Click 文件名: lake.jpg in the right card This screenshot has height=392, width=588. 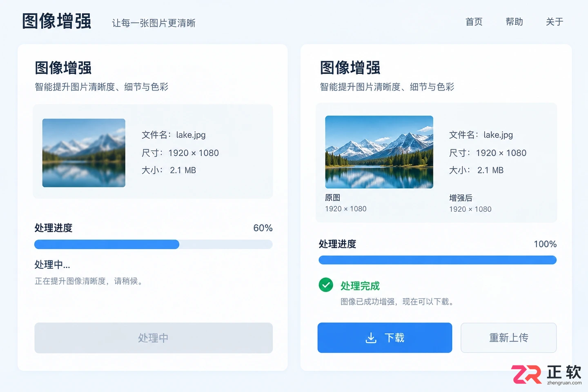click(481, 135)
